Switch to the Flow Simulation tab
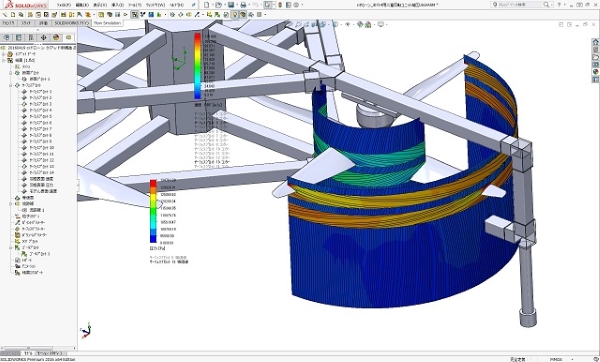Viewport: 600px width, 362px height. pyautogui.click(x=107, y=23)
